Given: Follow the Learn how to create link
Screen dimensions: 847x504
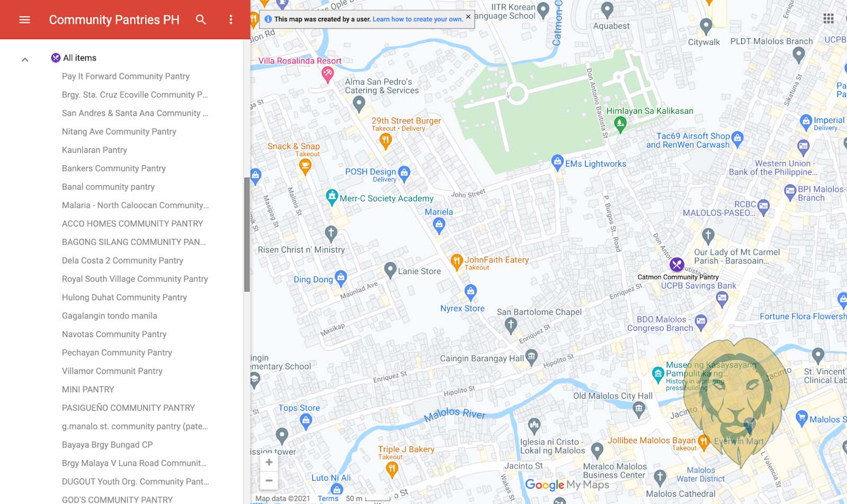Looking at the screenshot, I should point(418,19).
